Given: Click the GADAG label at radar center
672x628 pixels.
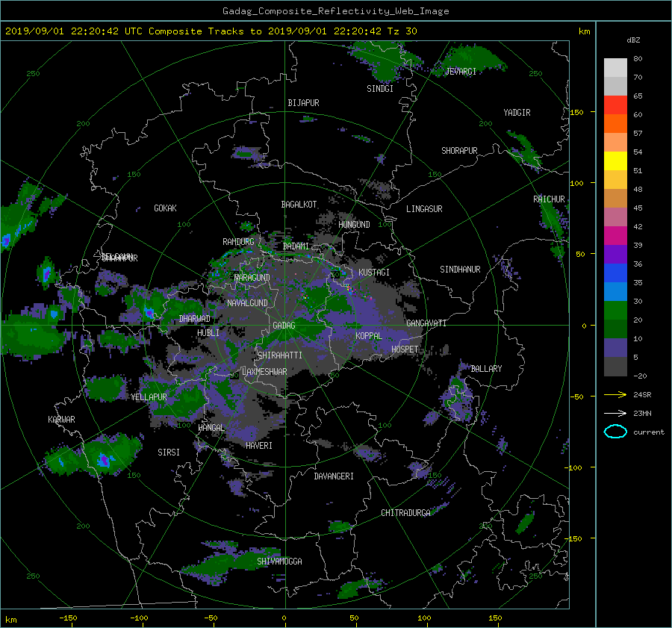Looking at the screenshot, I should (284, 326).
